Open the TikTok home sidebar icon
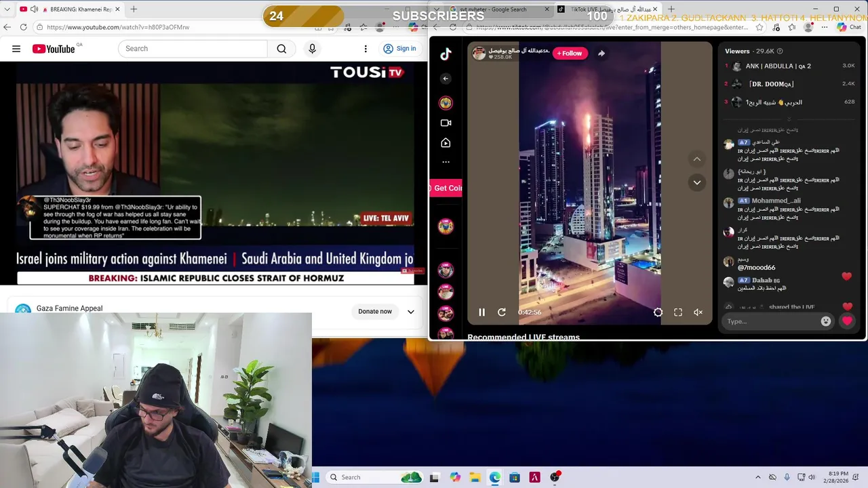This screenshot has height=488, width=868. [446, 143]
